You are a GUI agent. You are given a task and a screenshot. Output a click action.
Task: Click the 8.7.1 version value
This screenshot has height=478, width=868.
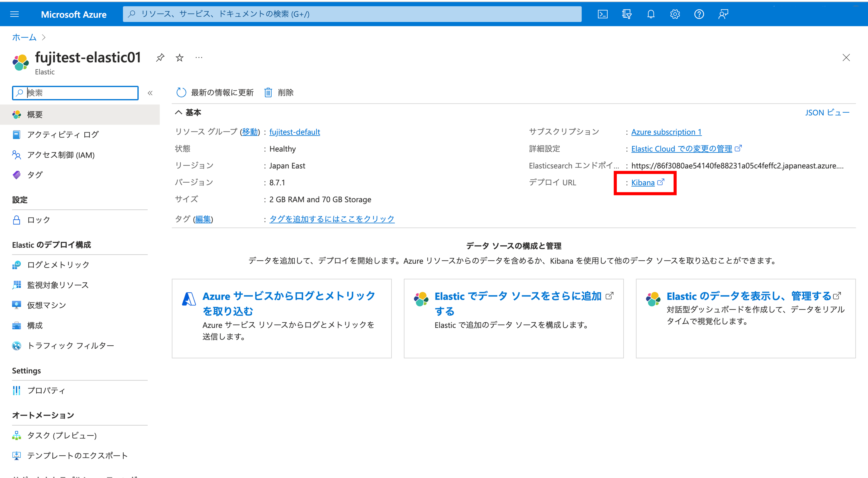coord(277,182)
